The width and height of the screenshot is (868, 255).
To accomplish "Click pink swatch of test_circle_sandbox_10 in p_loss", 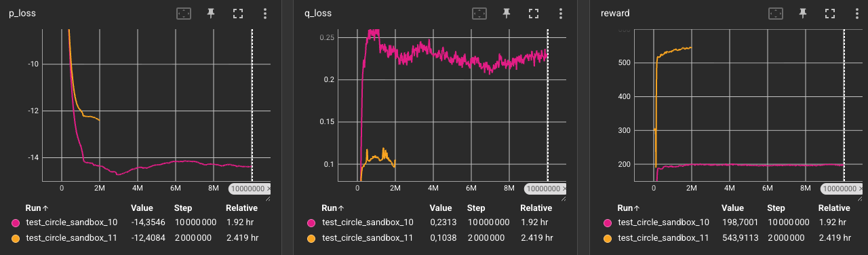I will coord(16,222).
